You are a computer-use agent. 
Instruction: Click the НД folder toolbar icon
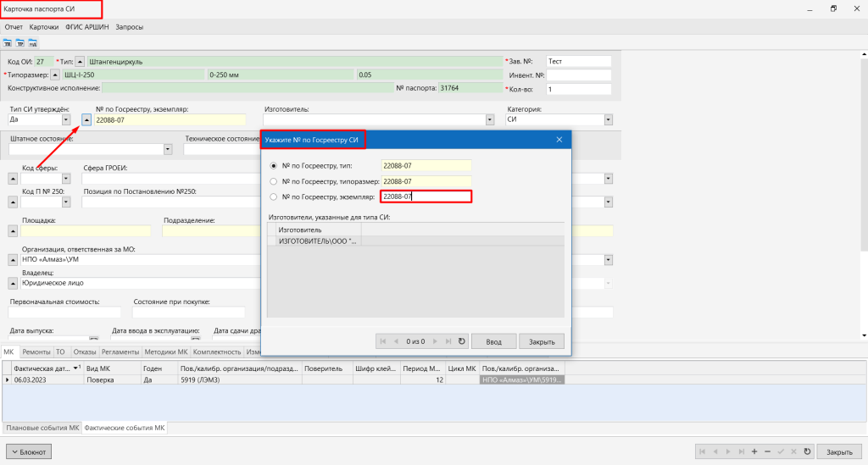point(33,42)
